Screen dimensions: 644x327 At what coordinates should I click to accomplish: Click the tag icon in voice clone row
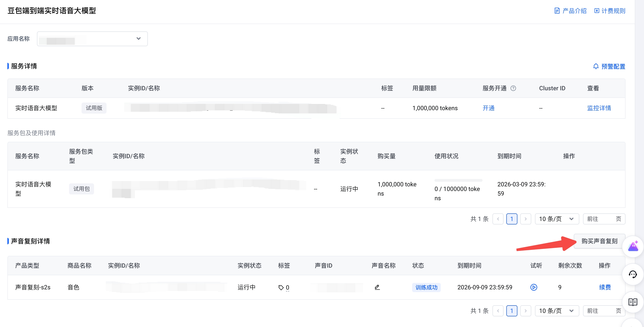click(281, 288)
